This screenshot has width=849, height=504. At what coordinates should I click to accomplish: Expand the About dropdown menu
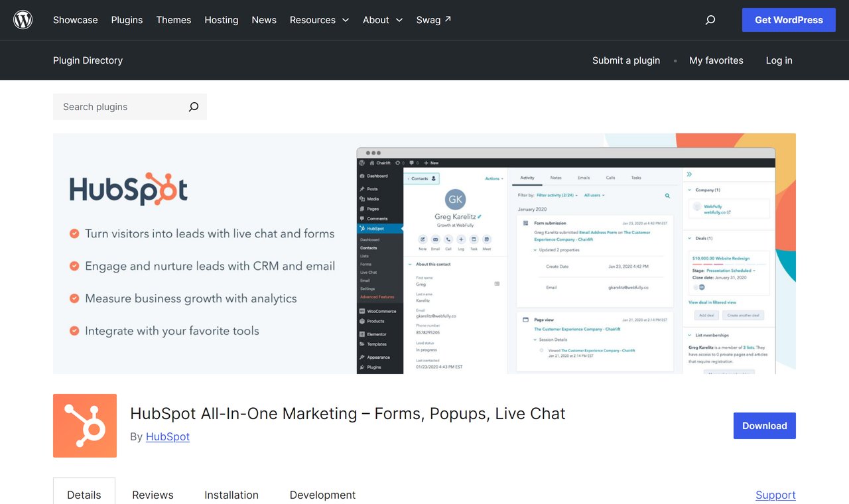tap(383, 20)
